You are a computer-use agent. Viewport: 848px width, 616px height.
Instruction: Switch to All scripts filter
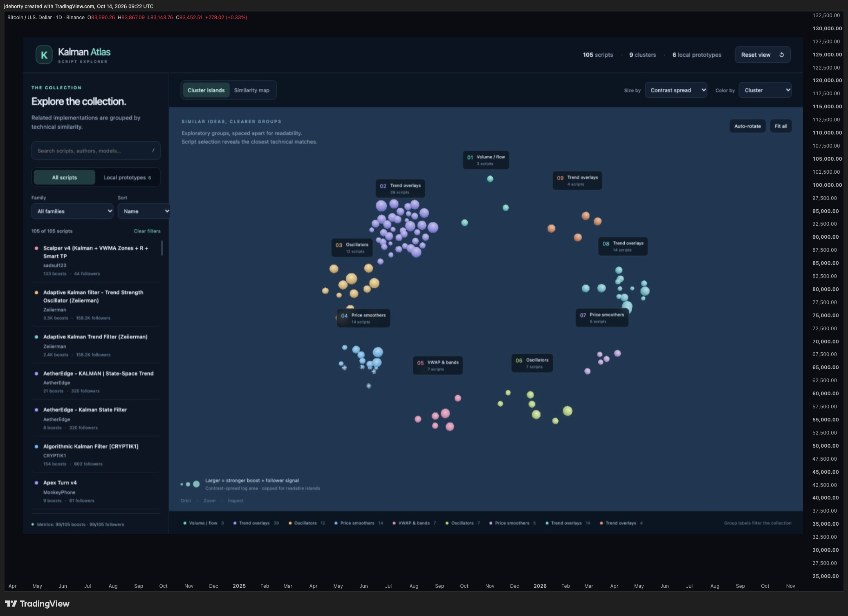[64, 177]
